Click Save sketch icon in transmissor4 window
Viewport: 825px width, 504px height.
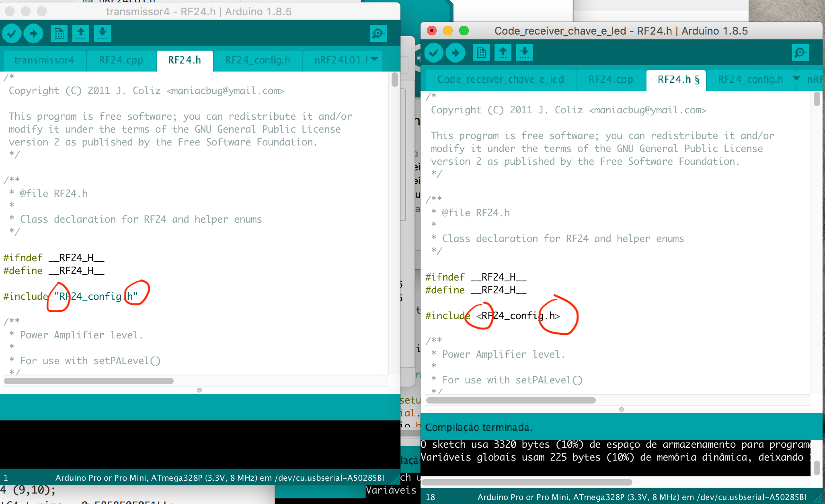click(x=103, y=33)
